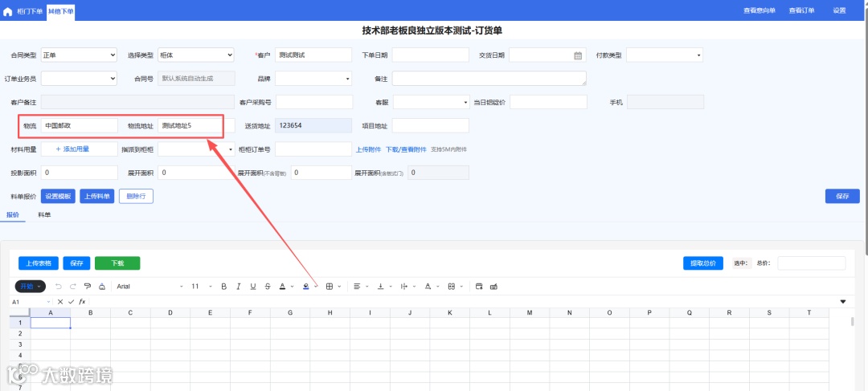This screenshot has height=391, width=868.
Task: Undo the last spreadsheet action
Action: (59, 286)
